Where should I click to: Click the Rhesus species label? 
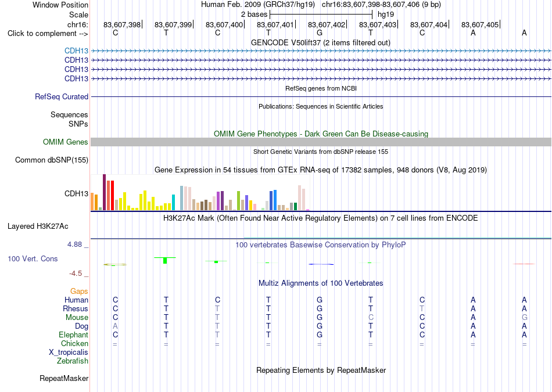(x=76, y=308)
